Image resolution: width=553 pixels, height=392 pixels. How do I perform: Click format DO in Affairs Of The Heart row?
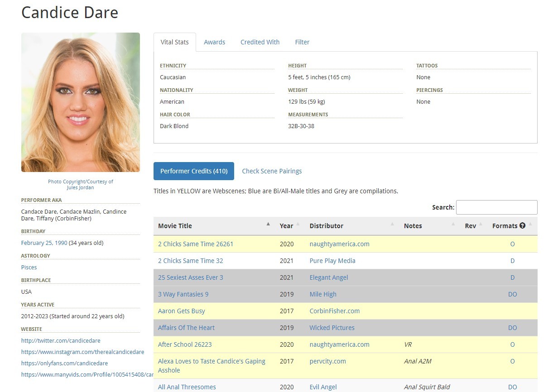[x=513, y=328]
